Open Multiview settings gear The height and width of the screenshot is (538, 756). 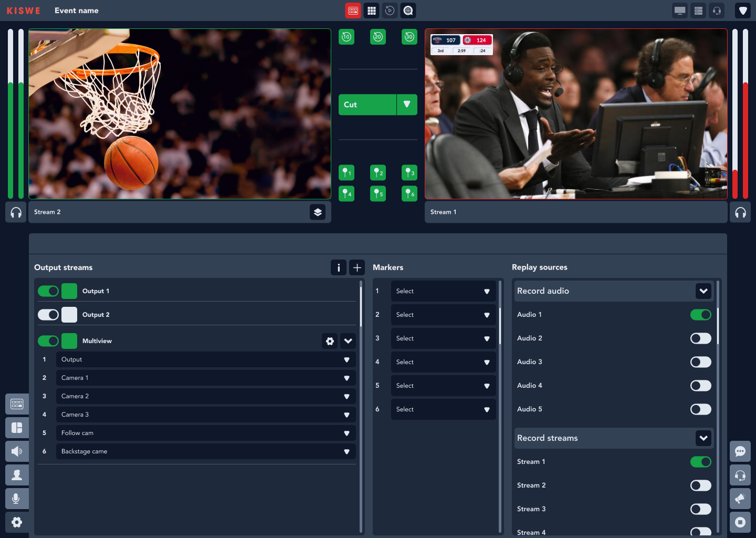pyautogui.click(x=330, y=341)
